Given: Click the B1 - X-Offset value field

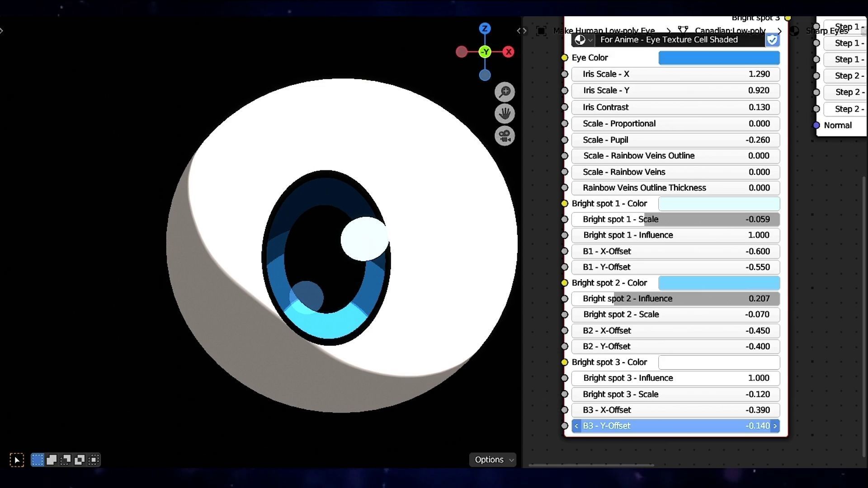Looking at the screenshot, I should 675,251.
